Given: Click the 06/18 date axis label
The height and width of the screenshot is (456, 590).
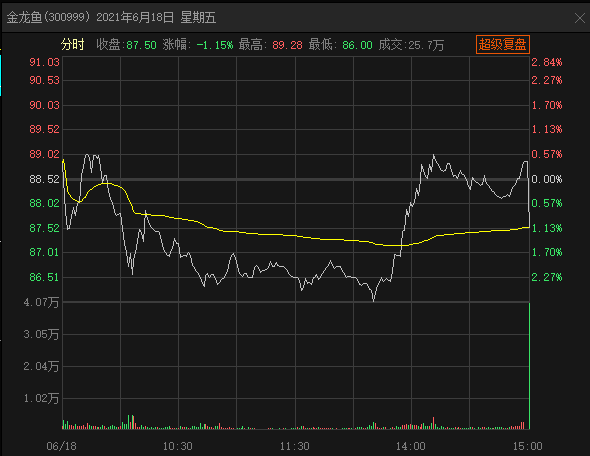Looking at the screenshot, I should [x=61, y=446].
